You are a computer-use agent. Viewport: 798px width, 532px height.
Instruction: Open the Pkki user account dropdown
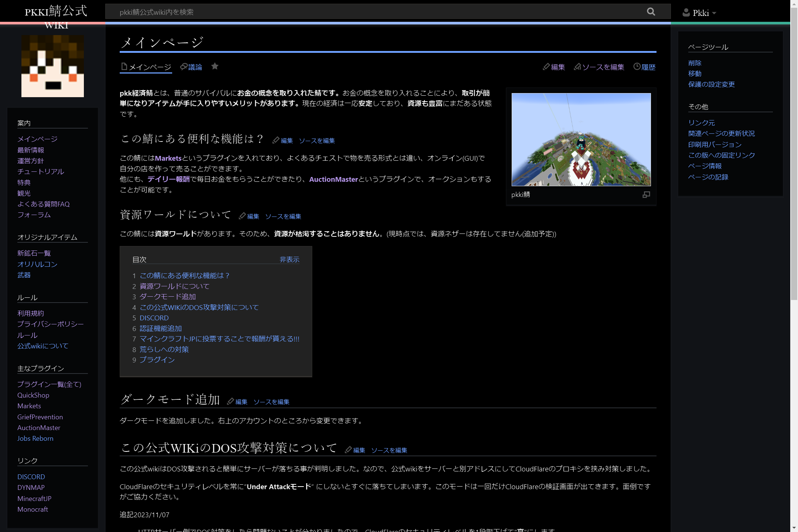point(699,13)
